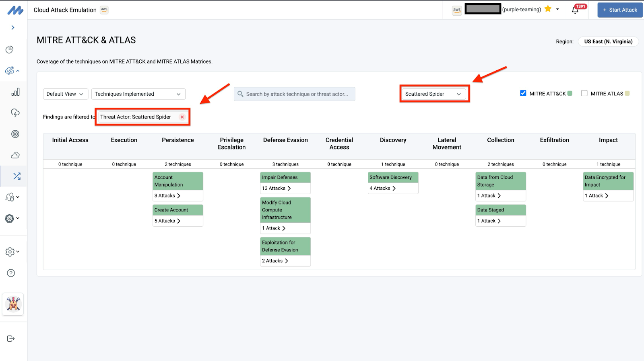644x361 pixels.
Task: Open the cloud lightning attack icon
Action: pos(15,113)
